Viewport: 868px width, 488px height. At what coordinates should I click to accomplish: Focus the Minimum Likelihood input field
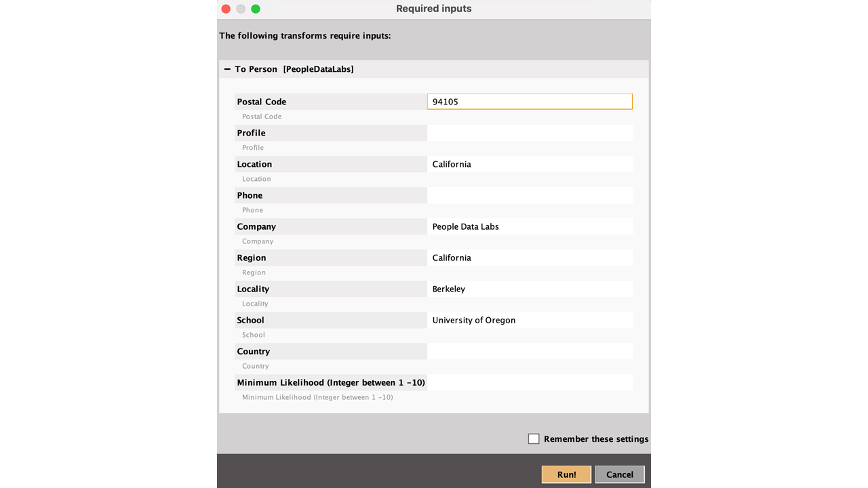(x=530, y=382)
